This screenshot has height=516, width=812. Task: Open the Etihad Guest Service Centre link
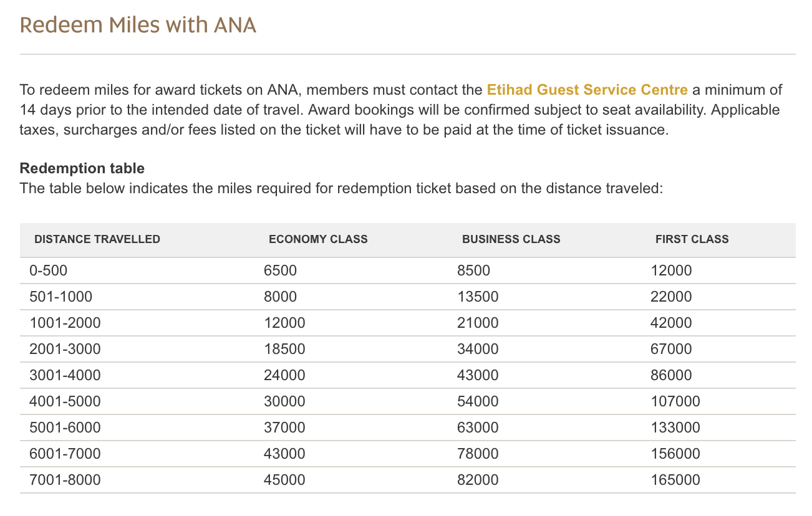587,90
